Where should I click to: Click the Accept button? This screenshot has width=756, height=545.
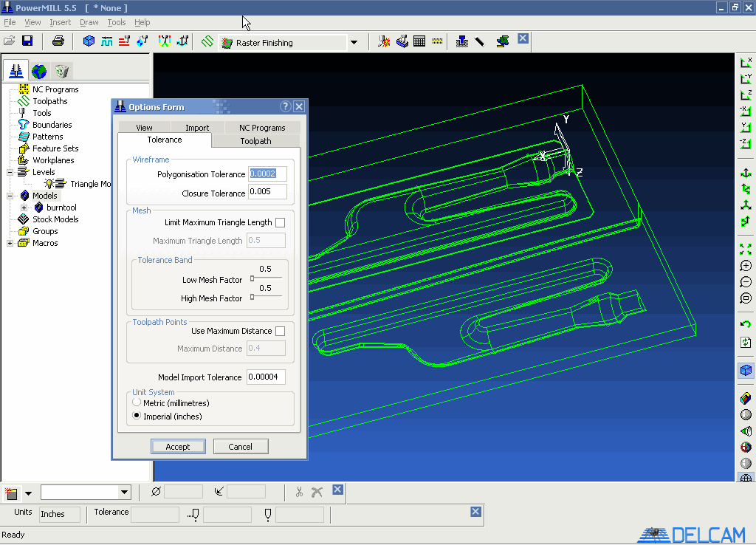(x=178, y=447)
